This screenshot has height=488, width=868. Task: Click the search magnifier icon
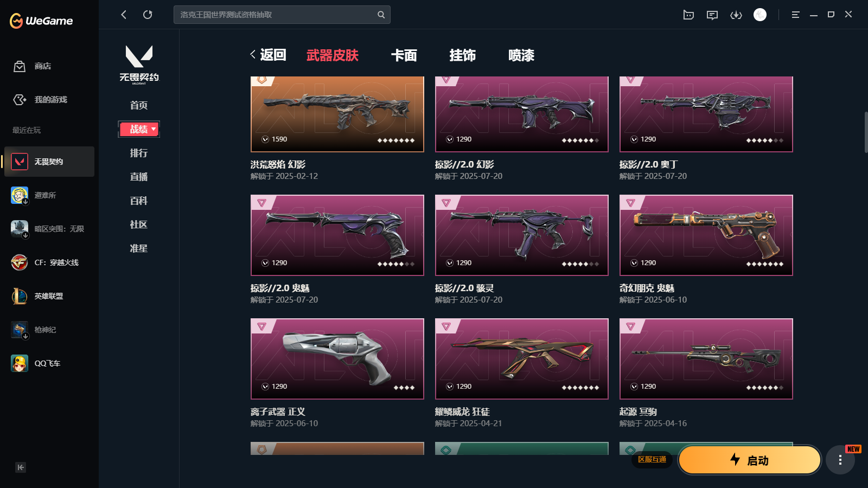coord(381,15)
